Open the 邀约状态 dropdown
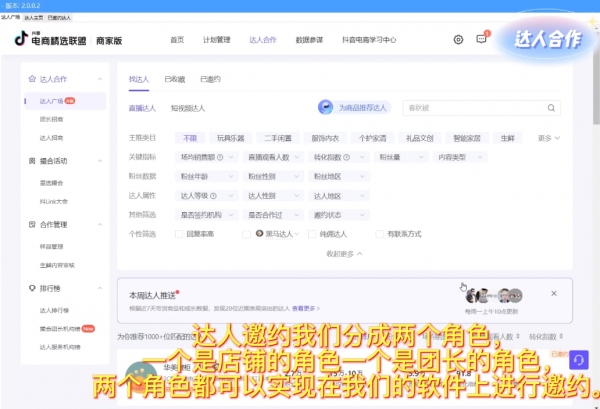This screenshot has height=409, width=600. click(339, 215)
